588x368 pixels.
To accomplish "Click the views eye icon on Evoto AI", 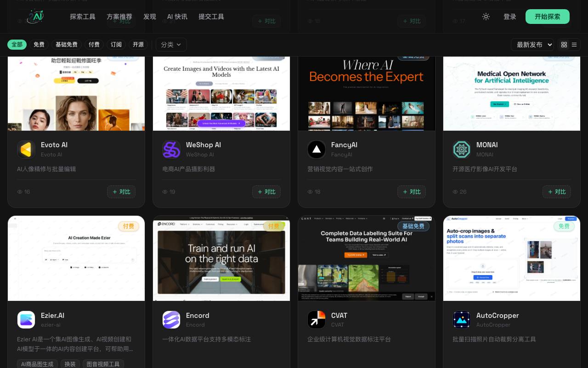I will (20, 192).
